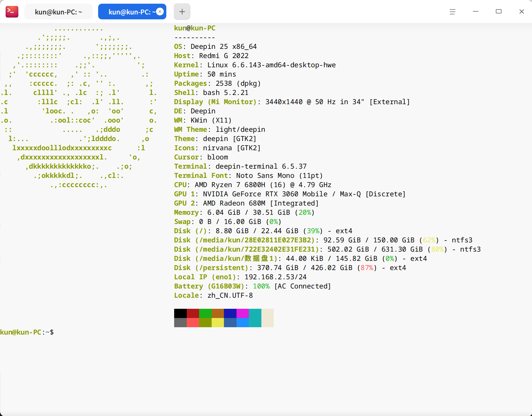This screenshot has width=532, height=416.
Task: Click the deepin terminal app icon
Action: tap(12, 12)
